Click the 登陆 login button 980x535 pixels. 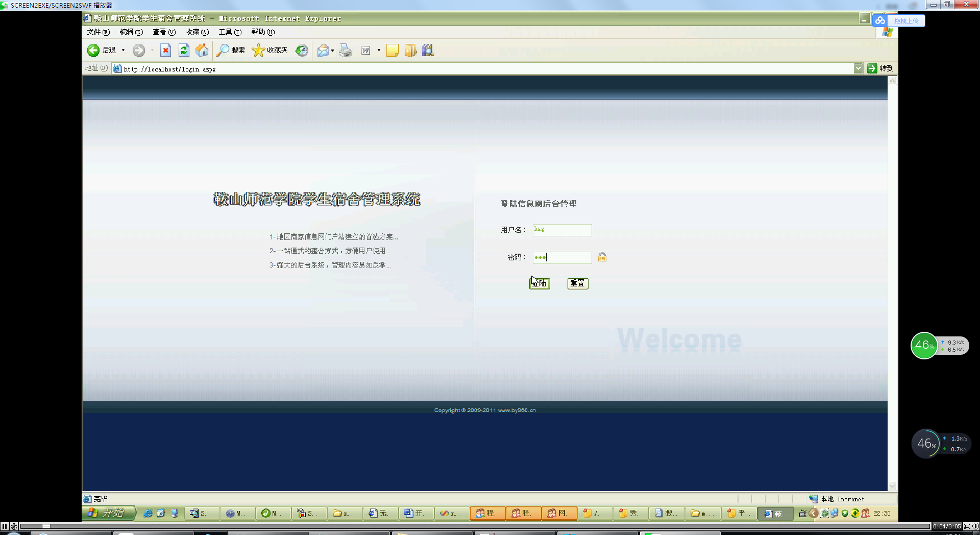tap(540, 283)
